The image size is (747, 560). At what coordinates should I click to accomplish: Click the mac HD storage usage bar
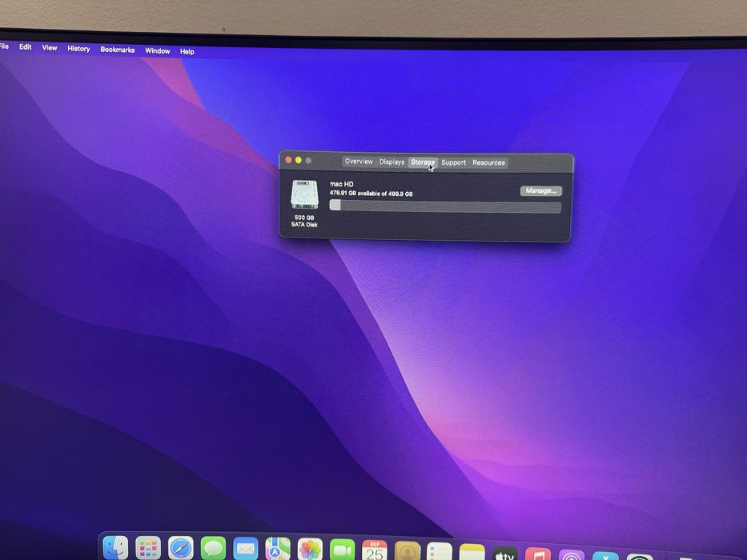point(445,206)
